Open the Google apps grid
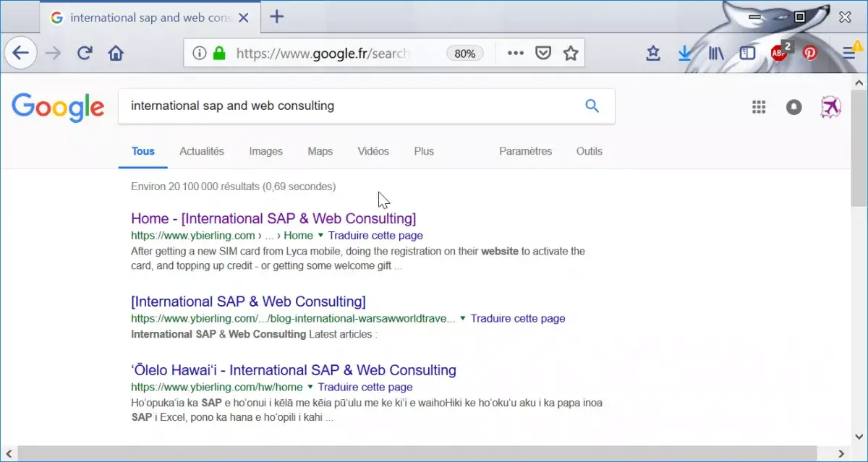This screenshot has width=868, height=462. tap(759, 107)
